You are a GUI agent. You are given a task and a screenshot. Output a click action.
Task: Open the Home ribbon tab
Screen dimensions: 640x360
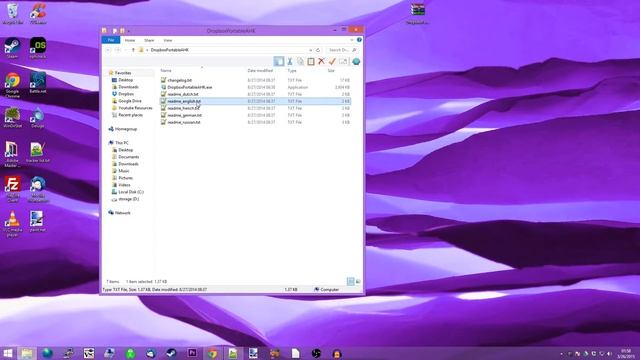pos(130,40)
